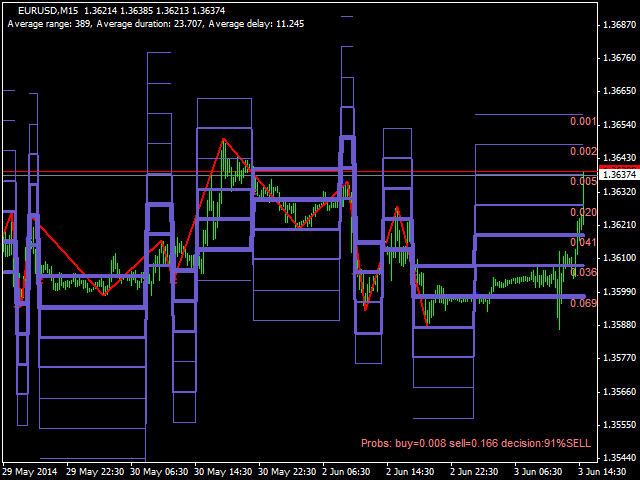Click the probability label 0.036

(583, 272)
